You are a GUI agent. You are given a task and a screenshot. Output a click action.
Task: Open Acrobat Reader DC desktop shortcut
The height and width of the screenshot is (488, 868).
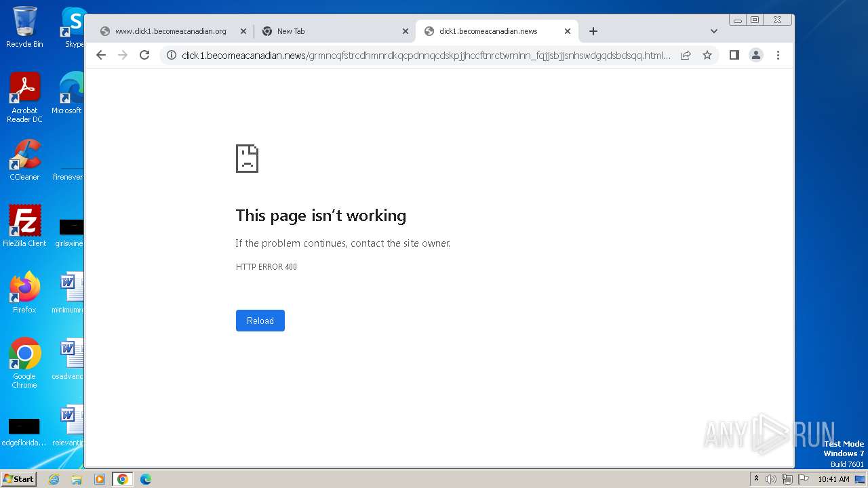(x=24, y=98)
